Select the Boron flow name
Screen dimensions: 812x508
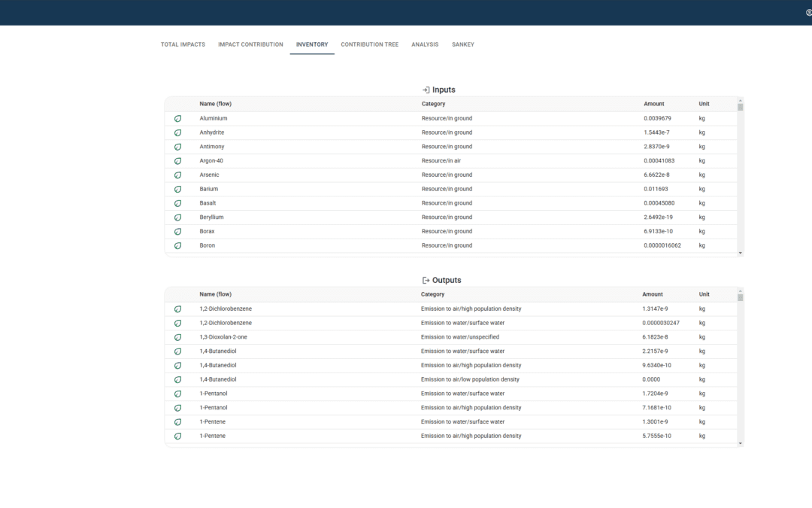pyautogui.click(x=208, y=245)
